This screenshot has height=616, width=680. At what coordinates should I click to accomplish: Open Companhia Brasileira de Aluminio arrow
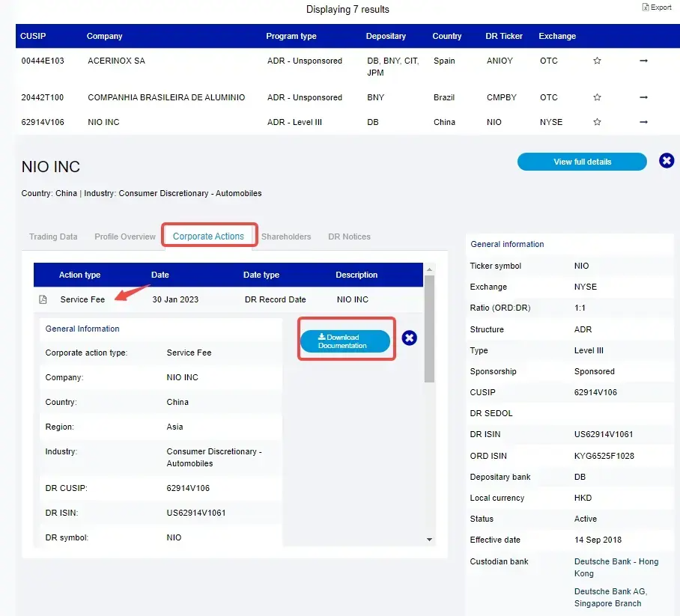pyautogui.click(x=643, y=97)
